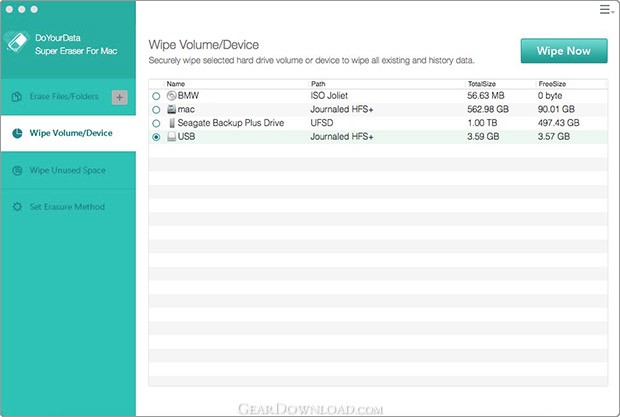Click the 'ISO Joliet' path cell
The image size is (620, 417).
pos(329,96)
